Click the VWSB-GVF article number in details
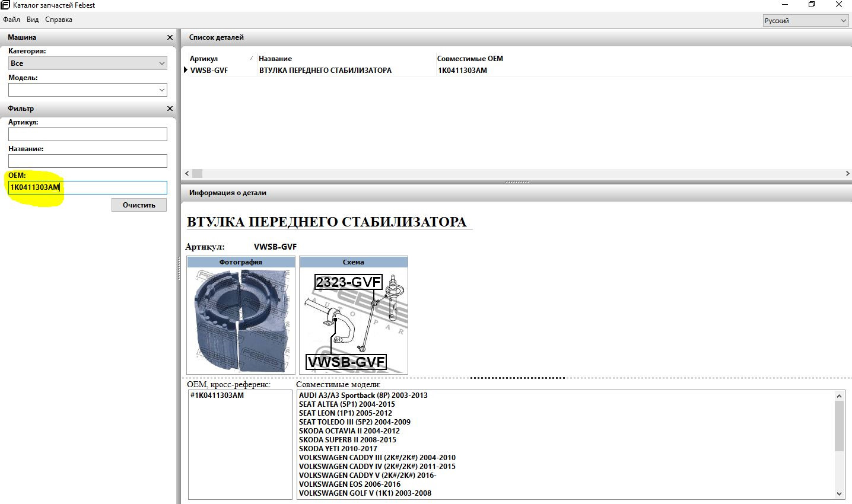This screenshot has height=504, width=852. click(275, 247)
